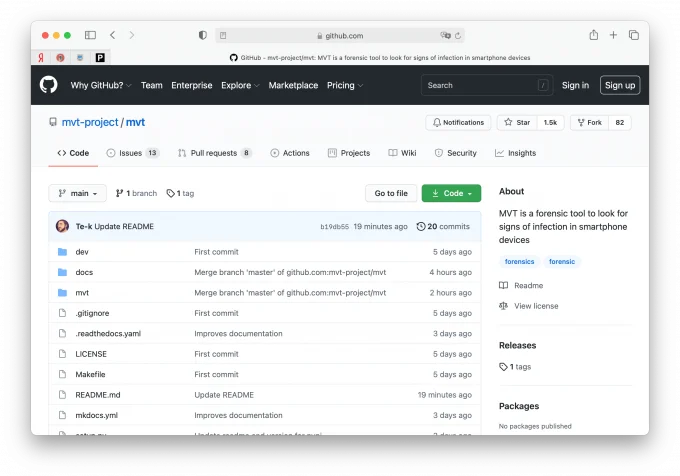Open the Marketplace nav link
This screenshot has width=680, height=476.
coord(293,85)
